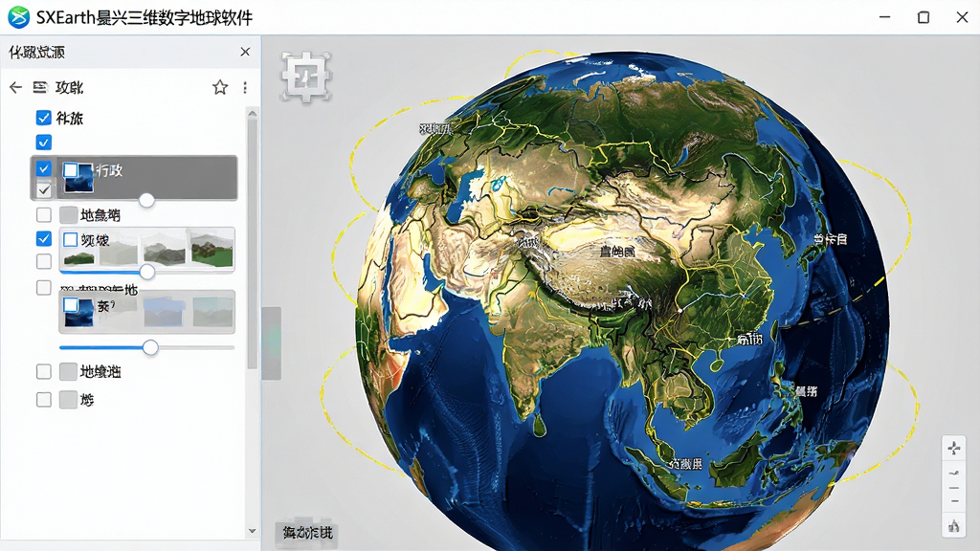This screenshot has height=551, width=980.
Task: Select the pale teal imagery thumbnail
Action: [x=212, y=311]
